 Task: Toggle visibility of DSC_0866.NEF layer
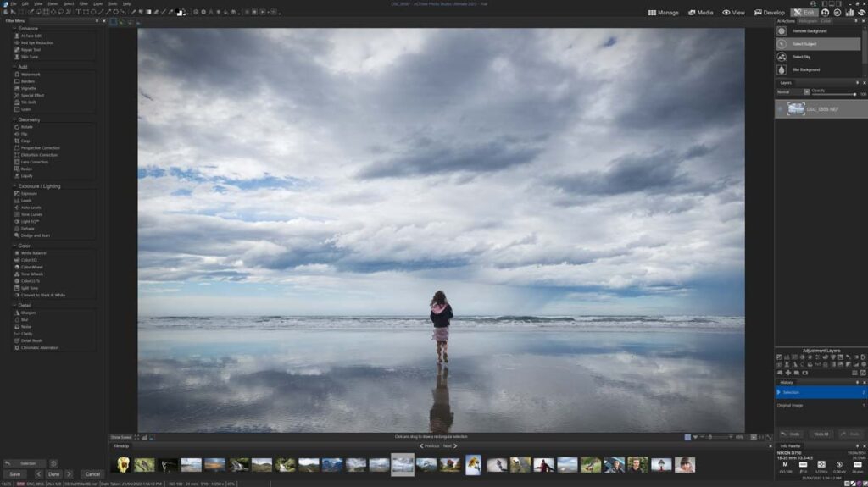780,109
